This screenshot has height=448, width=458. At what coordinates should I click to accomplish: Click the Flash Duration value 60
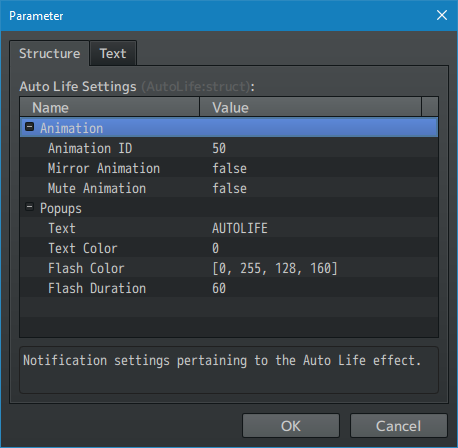coord(219,288)
